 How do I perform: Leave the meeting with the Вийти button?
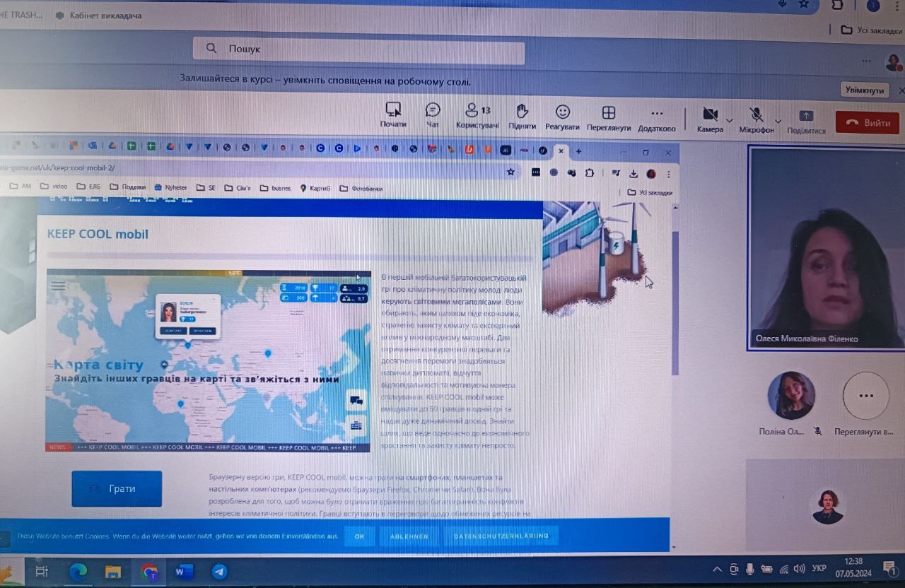(x=868, y=122)
